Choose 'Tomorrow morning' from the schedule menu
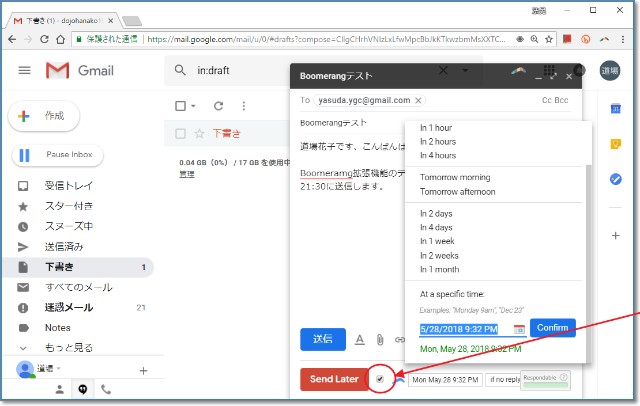The width and height of the screenshot is (640, 406). [455, 177]
